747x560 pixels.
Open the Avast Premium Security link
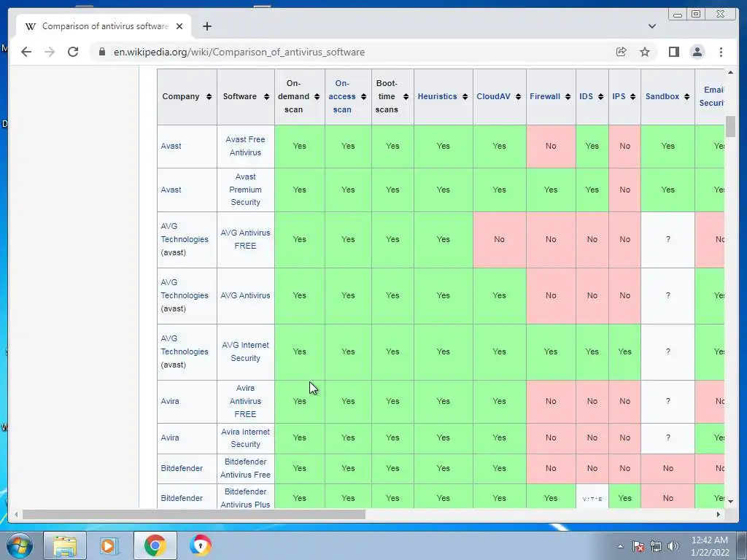tap(245, 189)
